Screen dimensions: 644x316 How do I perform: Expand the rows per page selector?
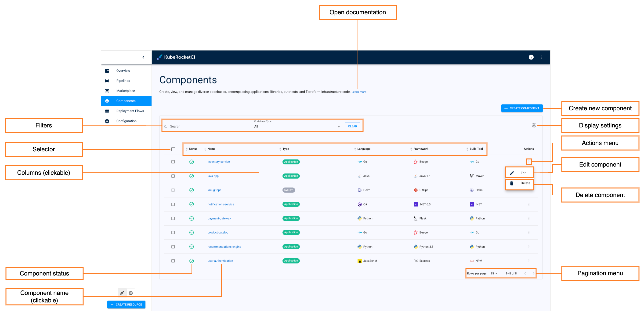(x=494, y=273)
